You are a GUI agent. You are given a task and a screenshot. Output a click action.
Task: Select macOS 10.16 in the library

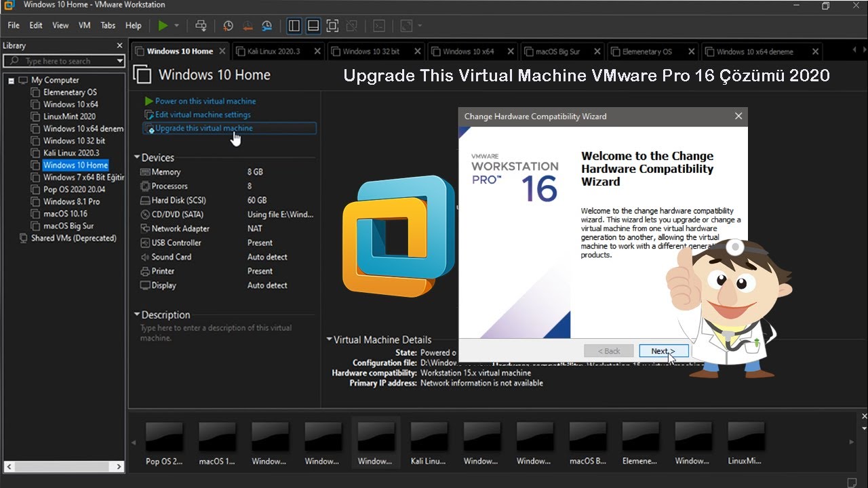(65, 214)
